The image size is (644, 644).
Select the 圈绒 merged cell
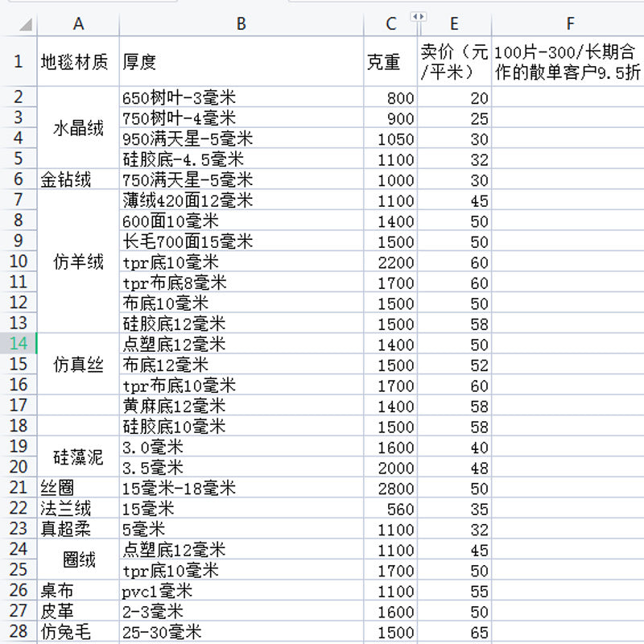tap(78, 559)
